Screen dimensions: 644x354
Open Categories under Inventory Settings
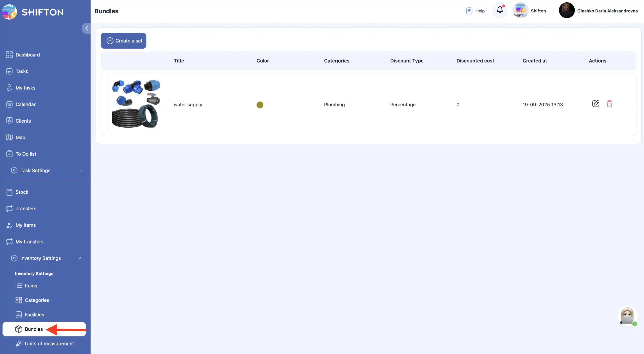click(x=37, y=300)
